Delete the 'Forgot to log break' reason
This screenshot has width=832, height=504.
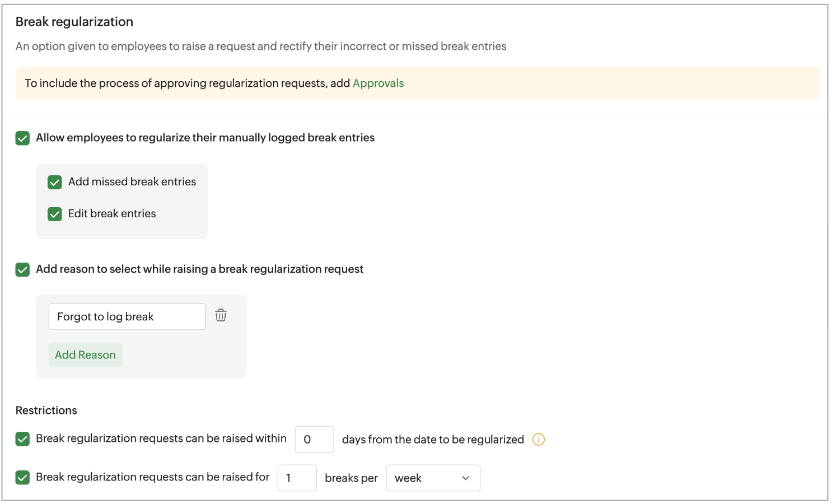pyautogui.click(x=221, y=316)
